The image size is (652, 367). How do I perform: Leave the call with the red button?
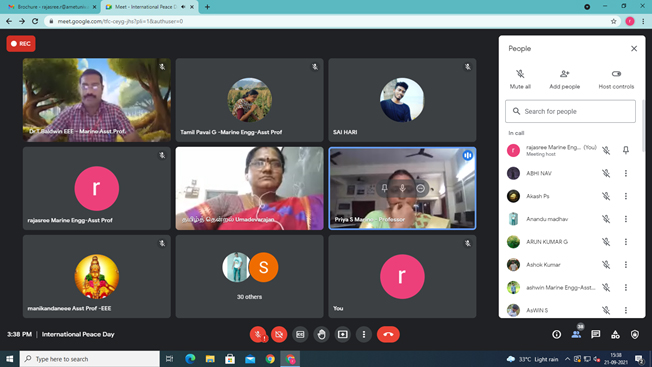click(x=388, y=334)
